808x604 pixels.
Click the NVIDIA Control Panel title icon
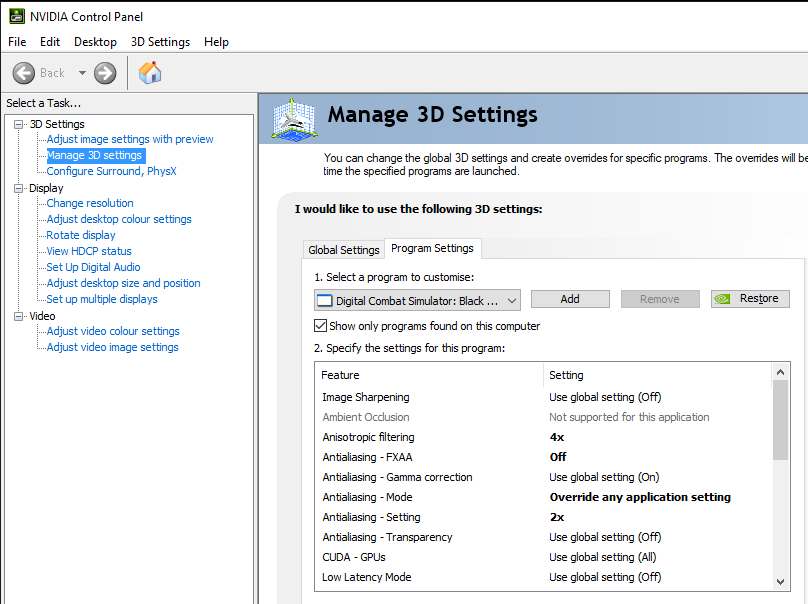16,16
